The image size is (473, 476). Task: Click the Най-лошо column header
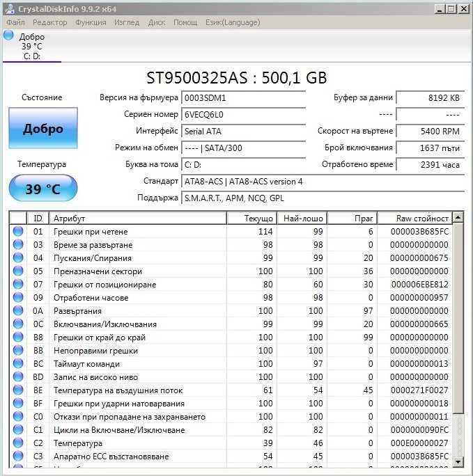[302, 219]
